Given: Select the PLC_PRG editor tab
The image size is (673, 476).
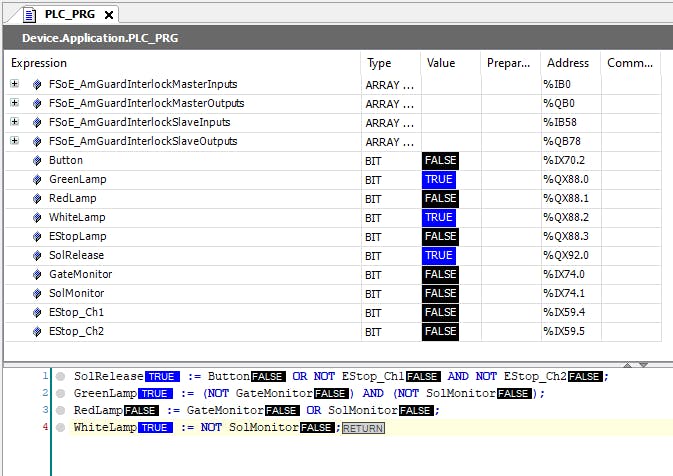Looking at the screenshot, I should pos(69,15).
